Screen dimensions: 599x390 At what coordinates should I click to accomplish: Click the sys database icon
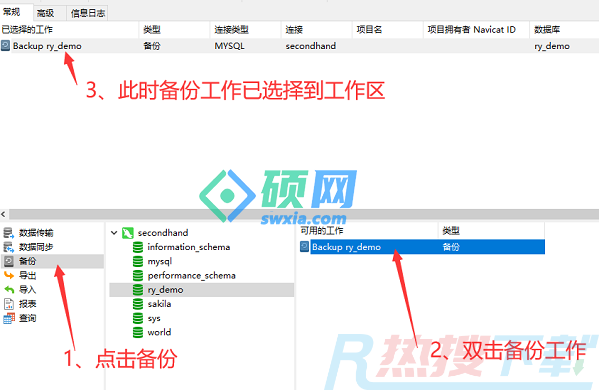(x=138, y=318)
